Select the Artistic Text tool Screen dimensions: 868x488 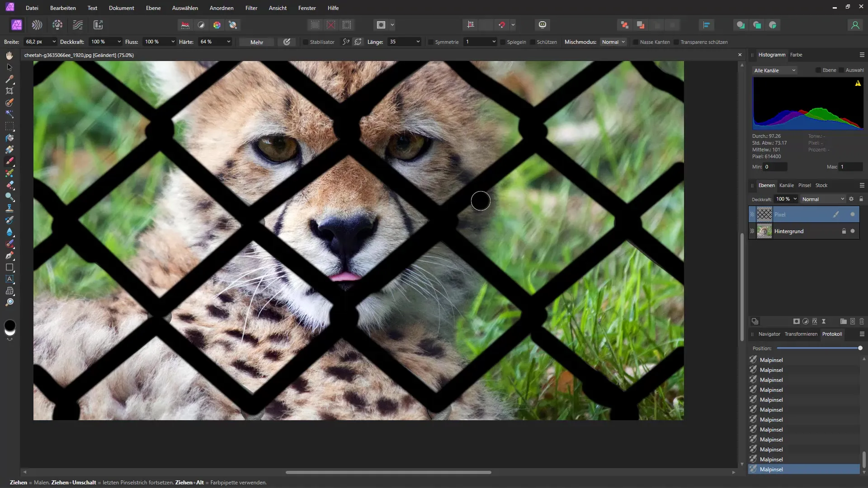tap(9, 279)
